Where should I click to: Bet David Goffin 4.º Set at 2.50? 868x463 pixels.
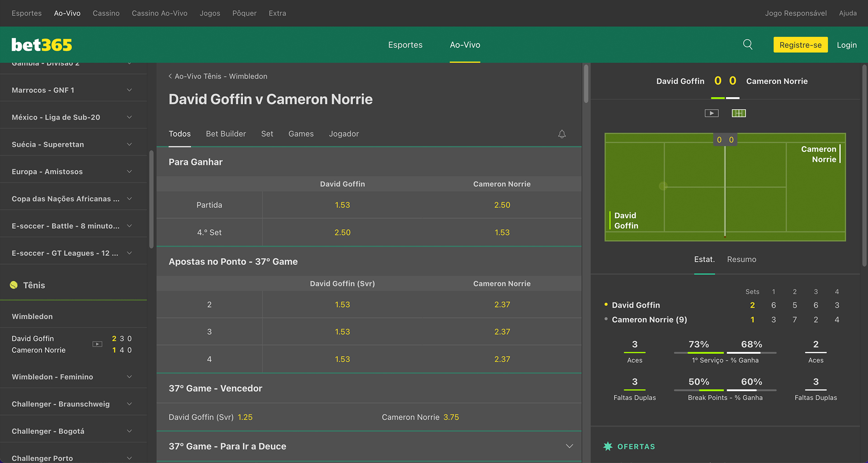(342, 232)
